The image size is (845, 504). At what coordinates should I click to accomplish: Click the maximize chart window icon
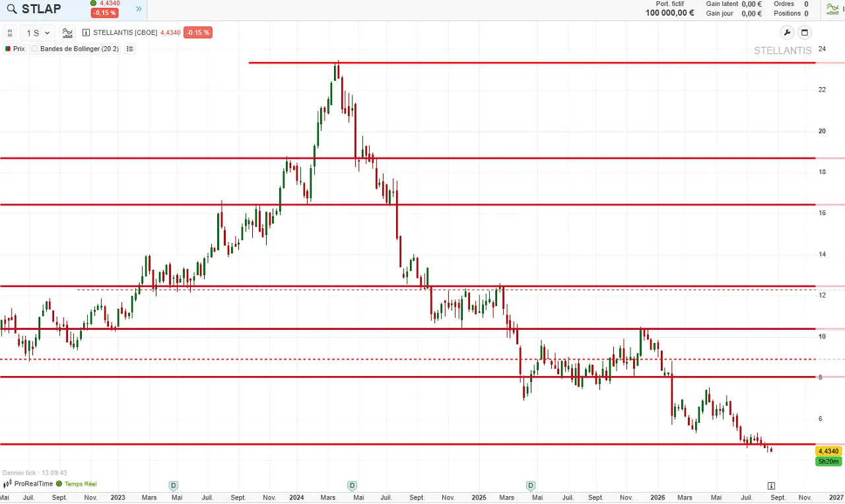pos(804,33)
